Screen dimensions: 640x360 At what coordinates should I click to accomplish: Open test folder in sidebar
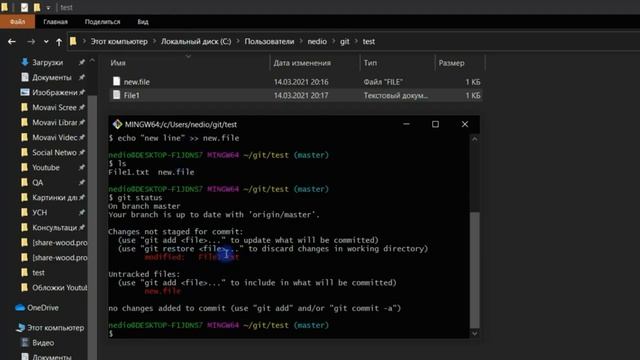tap(38, 273)
